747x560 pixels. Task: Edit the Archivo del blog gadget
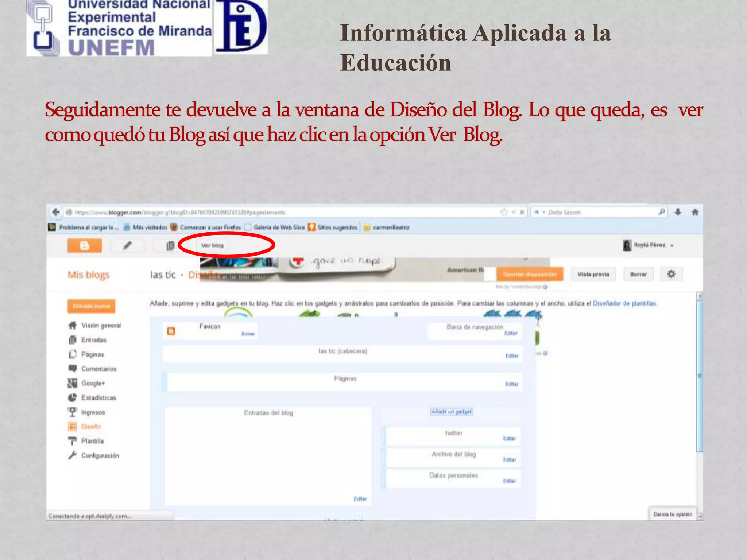(510, 460)
